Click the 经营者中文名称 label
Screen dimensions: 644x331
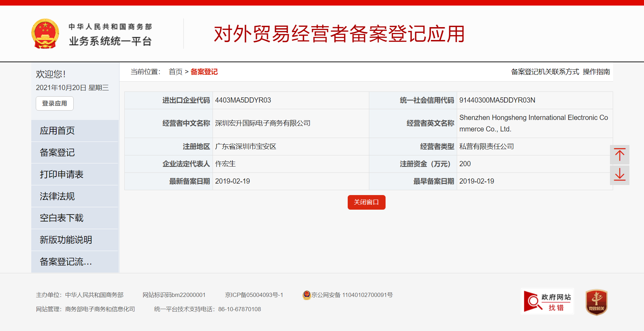pyautogui.click(x=186, y=123)
